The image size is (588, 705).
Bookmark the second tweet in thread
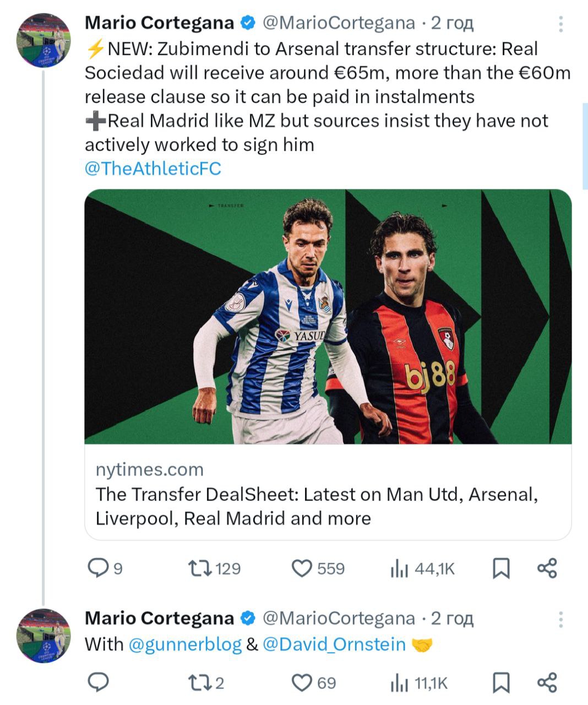[x=500, y=682]
